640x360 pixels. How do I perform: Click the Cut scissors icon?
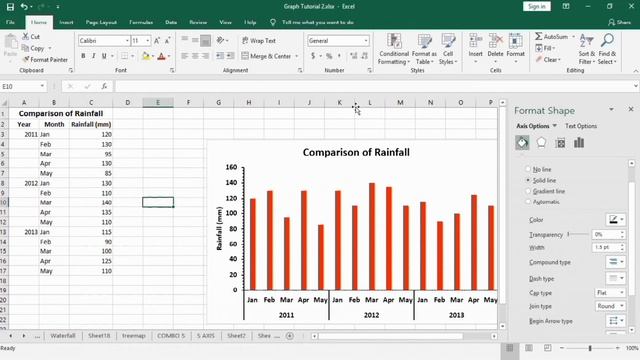click(26, 36)
